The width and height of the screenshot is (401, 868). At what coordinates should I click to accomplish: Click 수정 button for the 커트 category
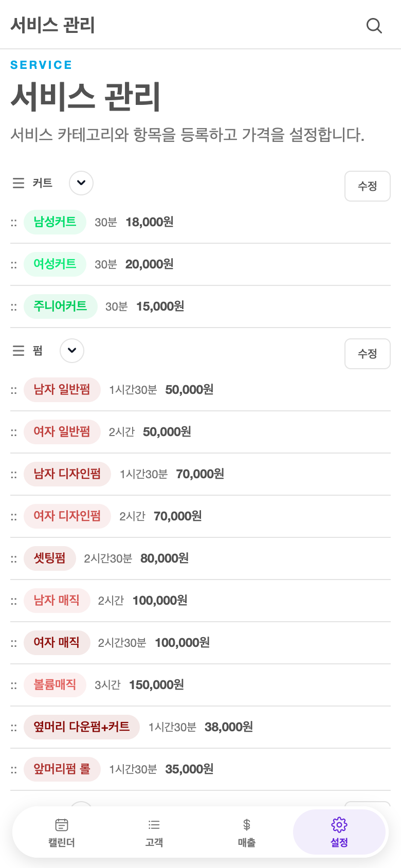click(x=368, y=186)
